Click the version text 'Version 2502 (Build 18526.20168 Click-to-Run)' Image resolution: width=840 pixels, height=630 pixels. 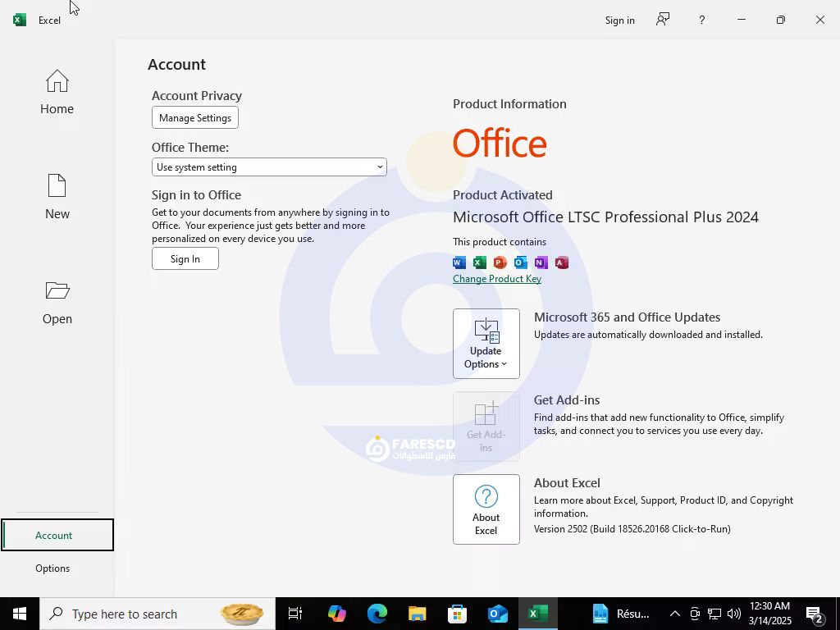coord(632,529)
